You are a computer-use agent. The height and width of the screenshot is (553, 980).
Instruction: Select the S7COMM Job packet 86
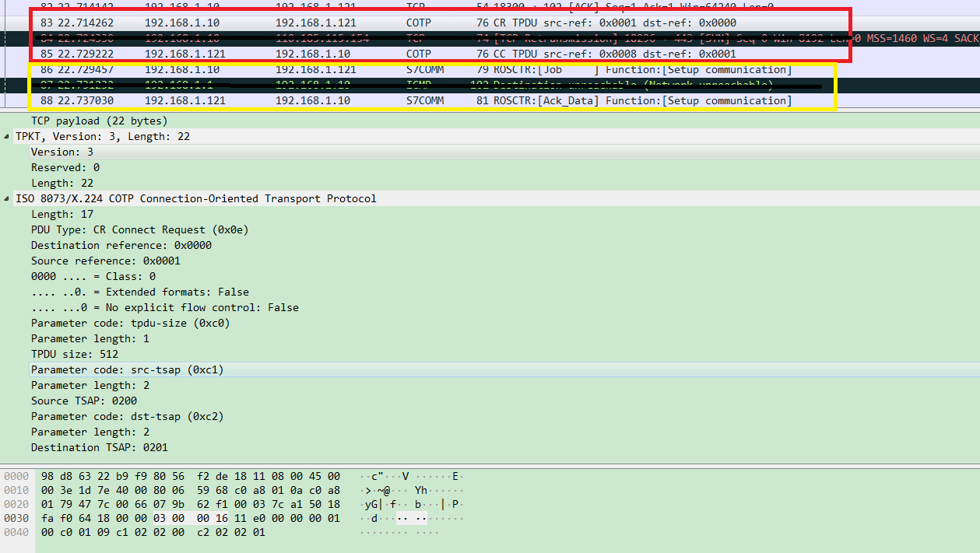(234, 69)
